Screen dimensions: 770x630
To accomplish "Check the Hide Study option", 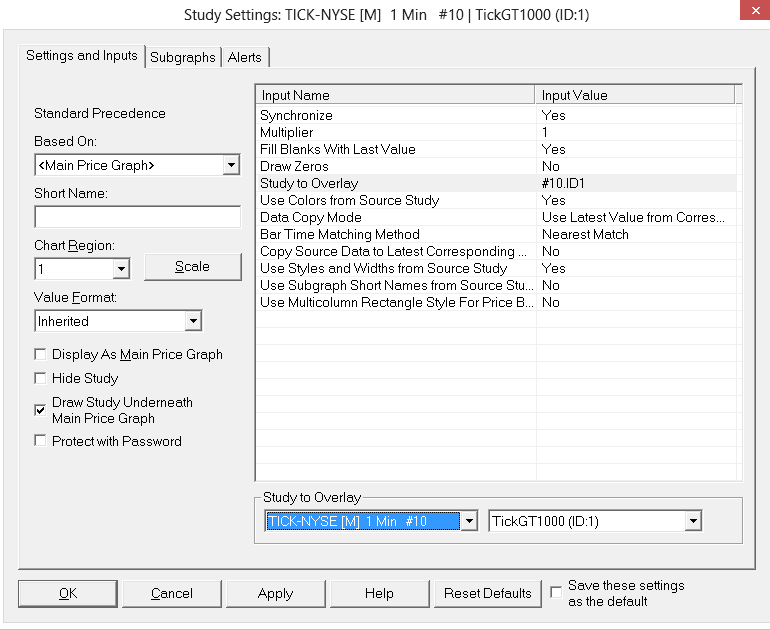I will tap(41, 378).
